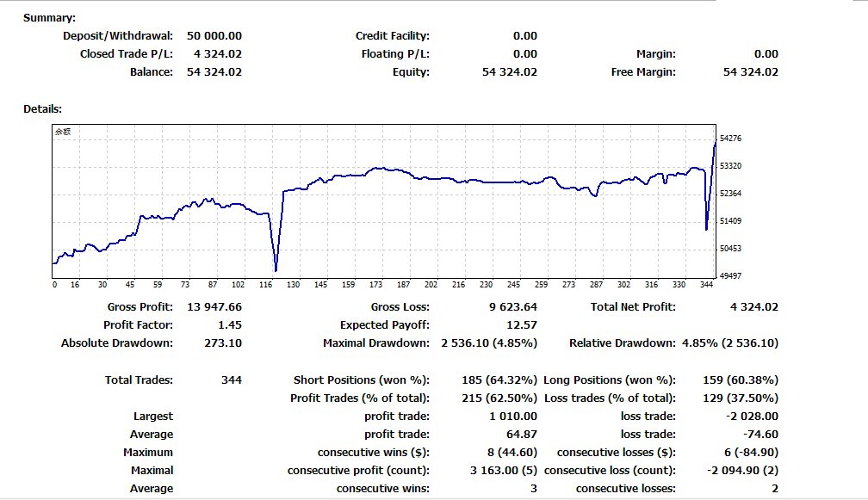The width and height of the screenshot is (868, 500).
Task: Click the "Free Margin:" label
Action: pyautogui.click(x=643, y=72)
